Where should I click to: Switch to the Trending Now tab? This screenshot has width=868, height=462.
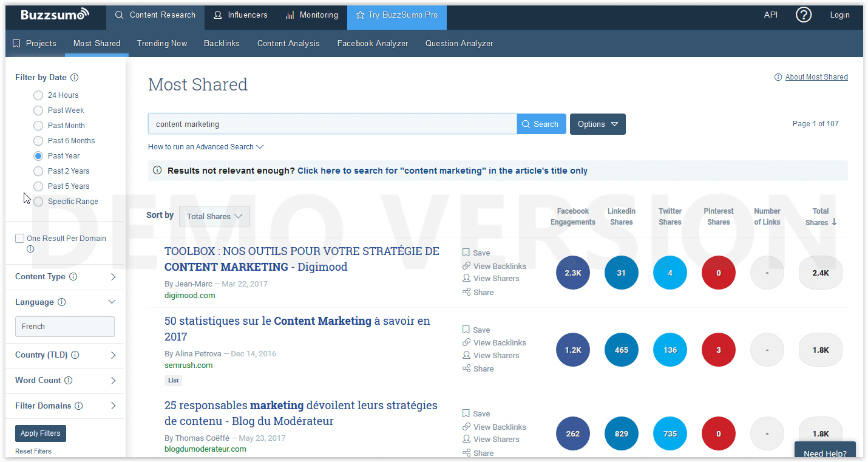[162, 43]
